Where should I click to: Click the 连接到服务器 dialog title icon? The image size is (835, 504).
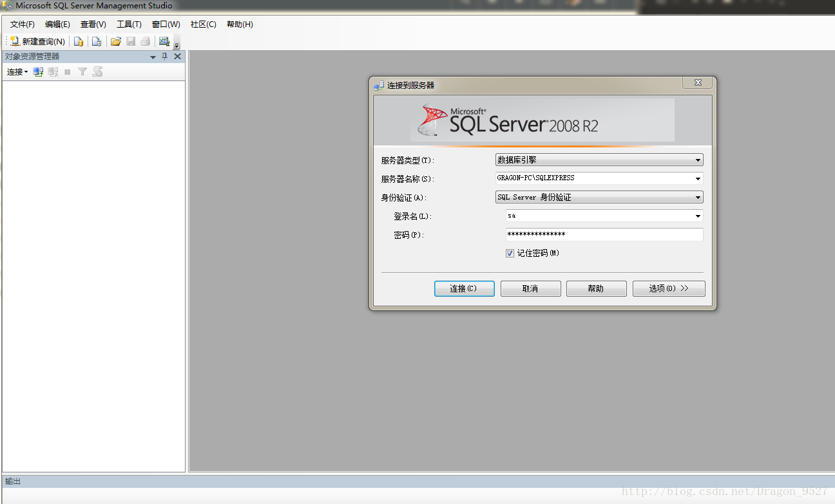pyautogui.click(x=379, y=85)
